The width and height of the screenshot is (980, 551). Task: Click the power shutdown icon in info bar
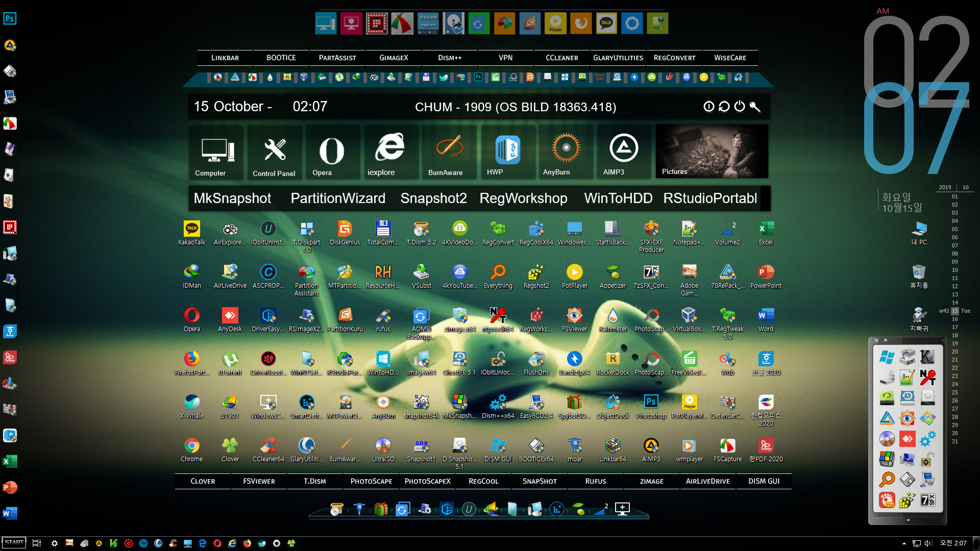[x=740, y=106]
